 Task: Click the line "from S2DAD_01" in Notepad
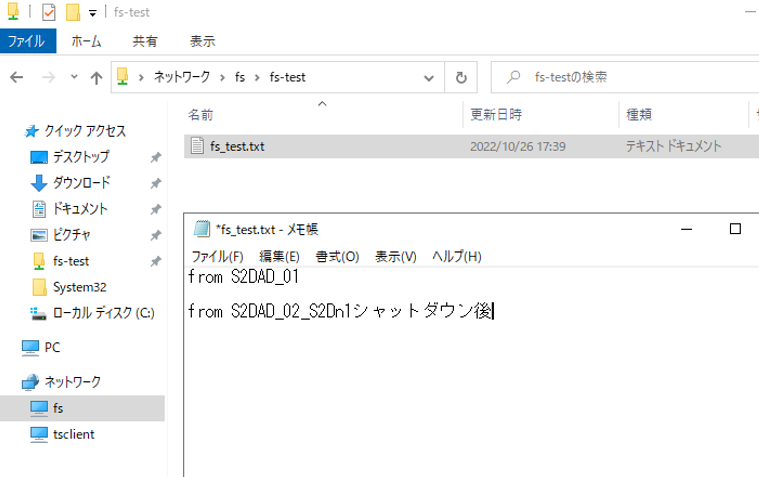(x=243, y=277)
